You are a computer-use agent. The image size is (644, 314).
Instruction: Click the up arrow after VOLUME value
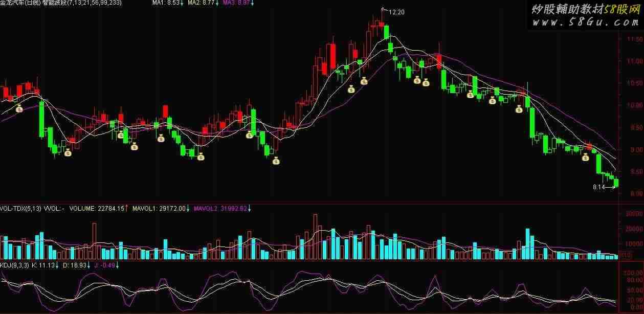pos(127,209)
